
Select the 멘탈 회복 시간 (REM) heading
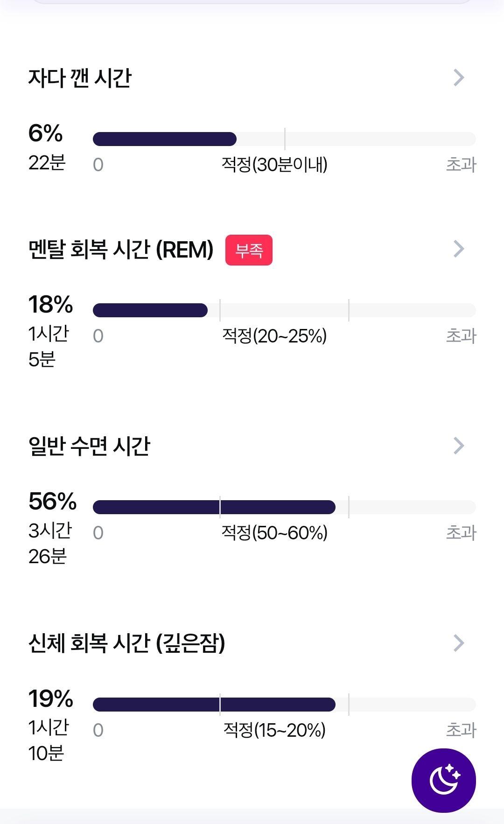121,250
